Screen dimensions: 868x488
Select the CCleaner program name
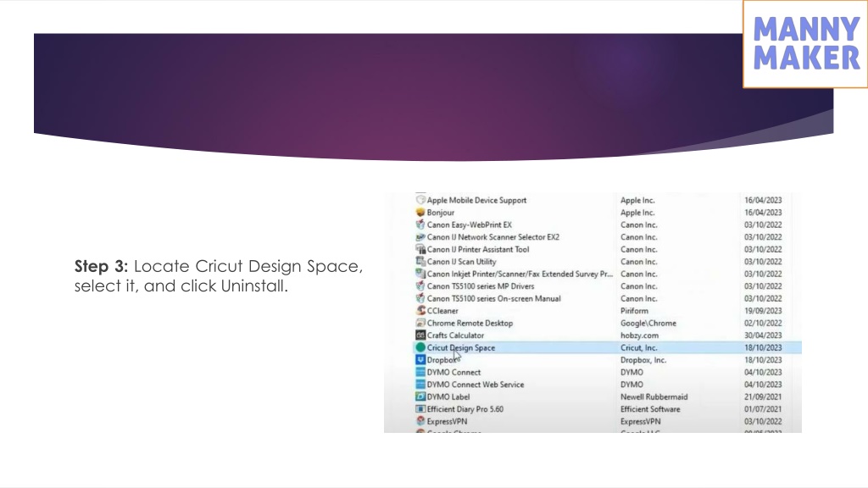(x=442, y=310)
